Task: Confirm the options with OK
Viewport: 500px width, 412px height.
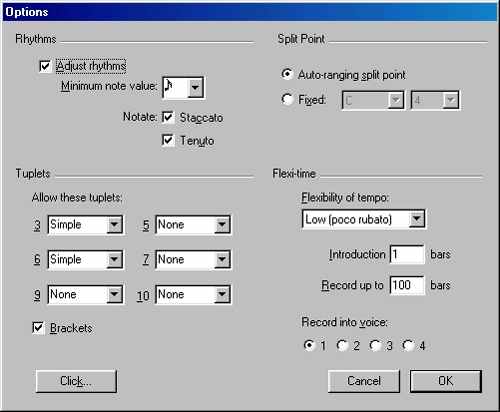Action: [446, 381]
